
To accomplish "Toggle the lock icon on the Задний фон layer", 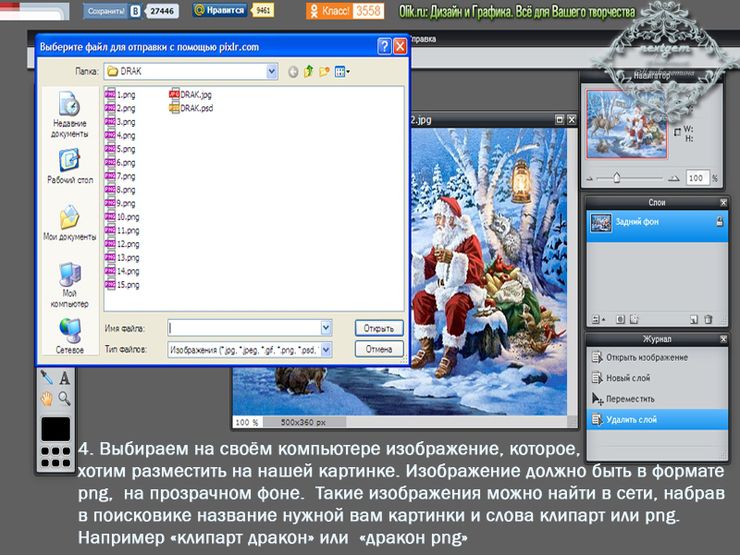I will coord(719,221).
